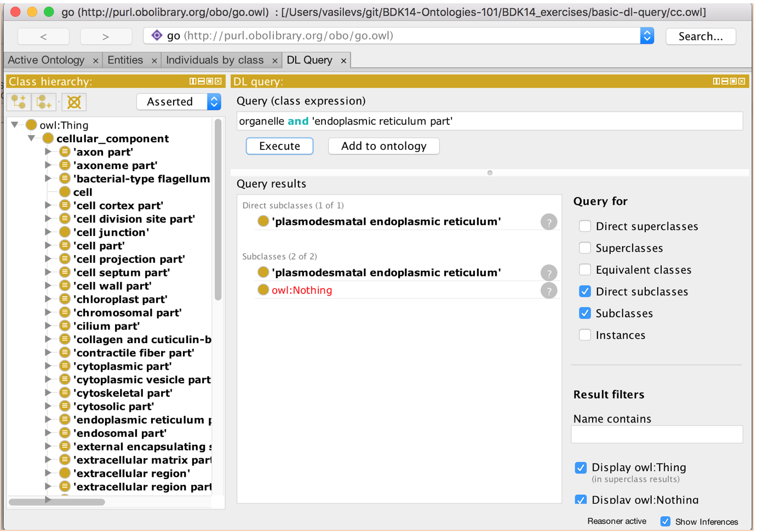Open the ontology address bar dropdown
This screenshot has width=757, height=532.
coord(647,36)
